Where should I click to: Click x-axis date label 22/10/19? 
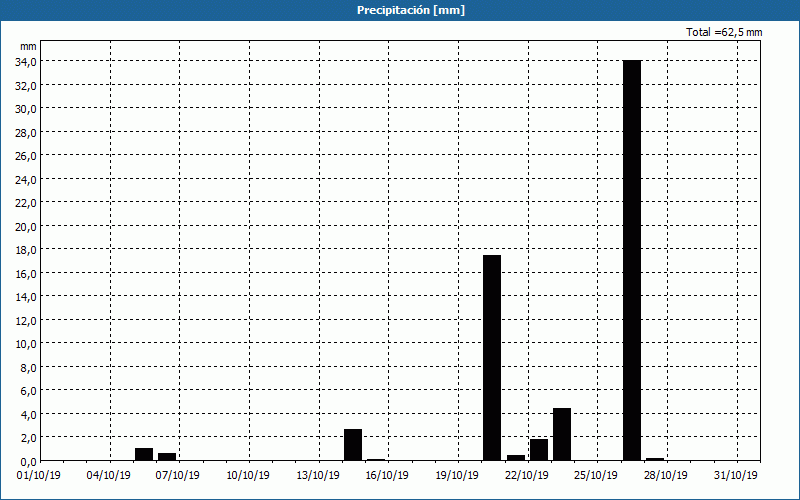527,476
